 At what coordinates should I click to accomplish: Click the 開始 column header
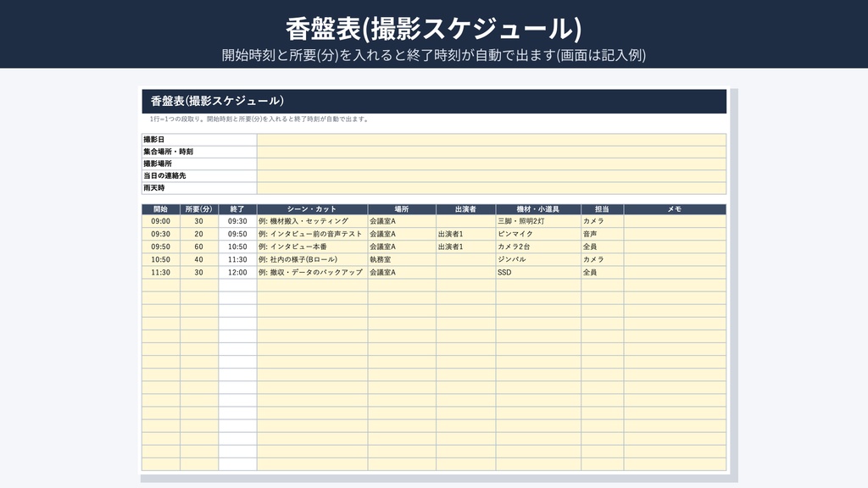(x=160, y=209)
